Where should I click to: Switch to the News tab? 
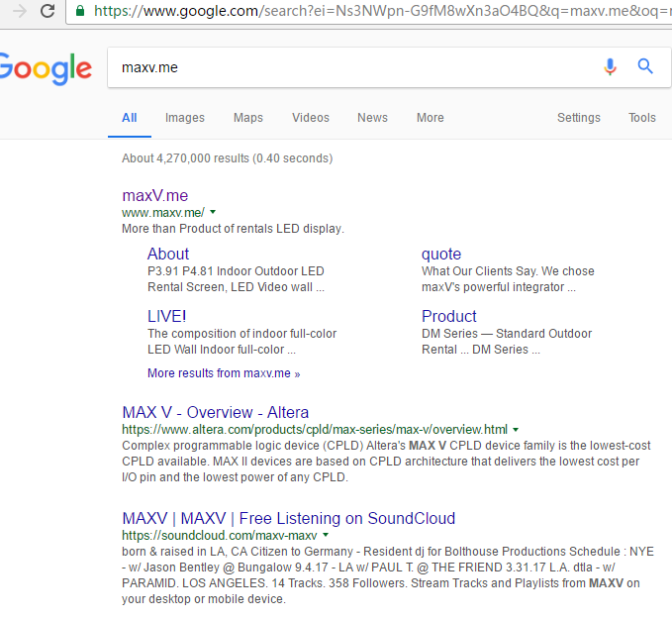click(x=372, y=118)
